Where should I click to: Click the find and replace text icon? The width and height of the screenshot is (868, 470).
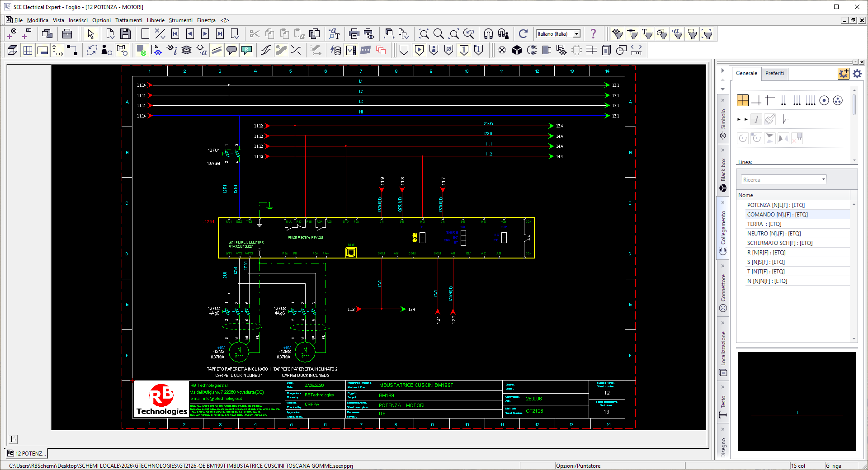tap(334, 34)
